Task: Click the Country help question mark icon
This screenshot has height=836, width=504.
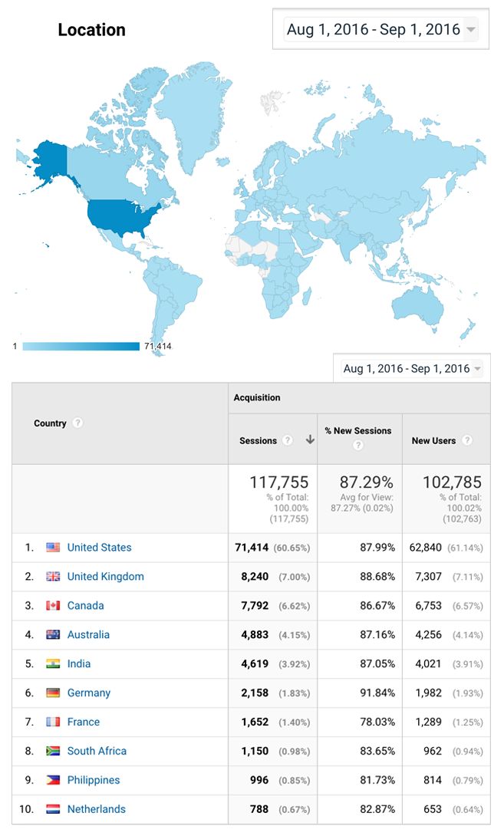Action: [x=78, y=423]
